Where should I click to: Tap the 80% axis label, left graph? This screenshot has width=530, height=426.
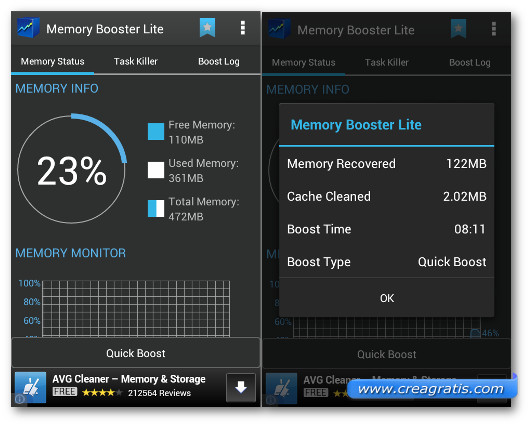coord(31,302)
